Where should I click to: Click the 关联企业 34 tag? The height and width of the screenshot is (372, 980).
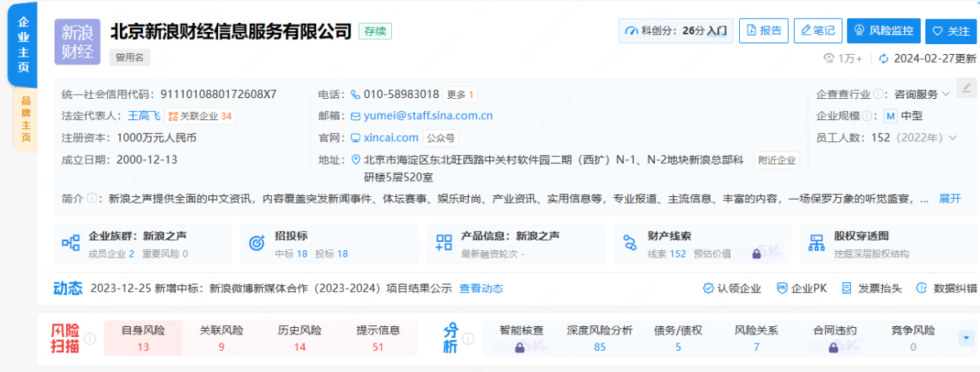[x=199, y=116]
